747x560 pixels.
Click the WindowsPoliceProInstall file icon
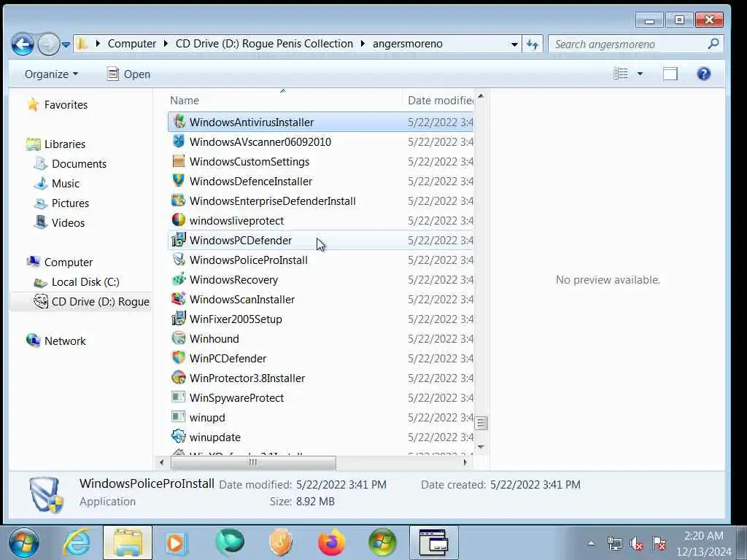179,260
